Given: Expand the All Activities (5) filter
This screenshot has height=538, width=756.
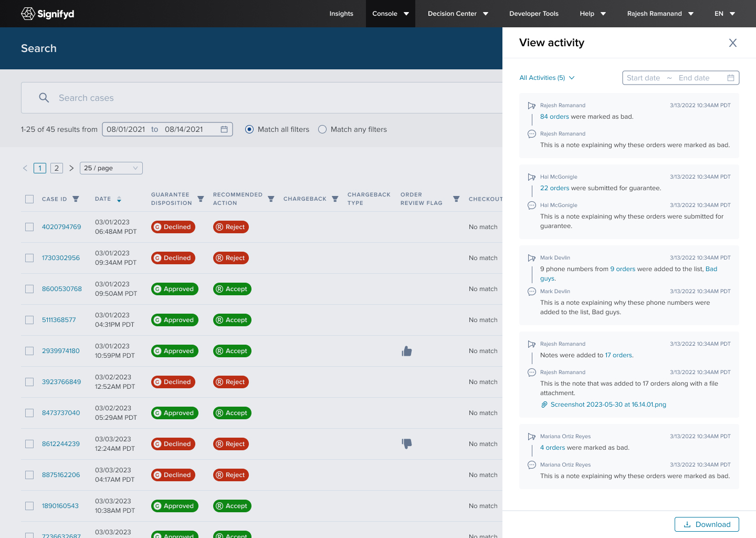Looking at the screenshot, I should click(547, 78).
